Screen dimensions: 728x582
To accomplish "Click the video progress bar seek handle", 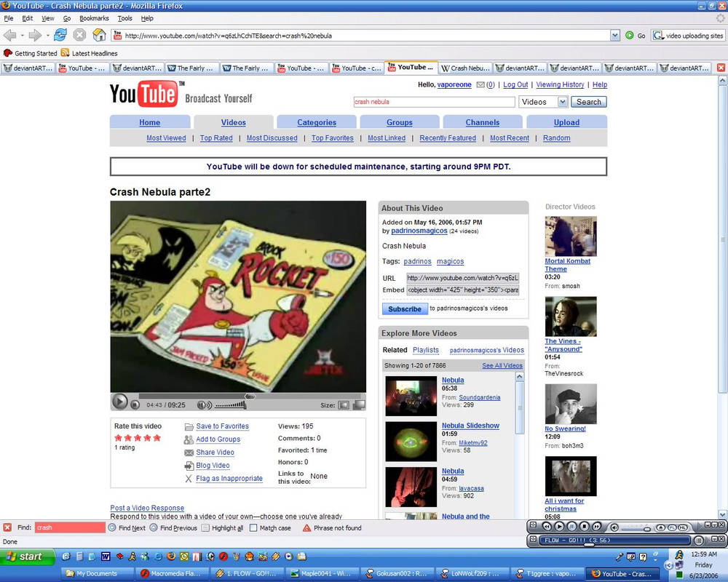I will click(x=250, y=396).
